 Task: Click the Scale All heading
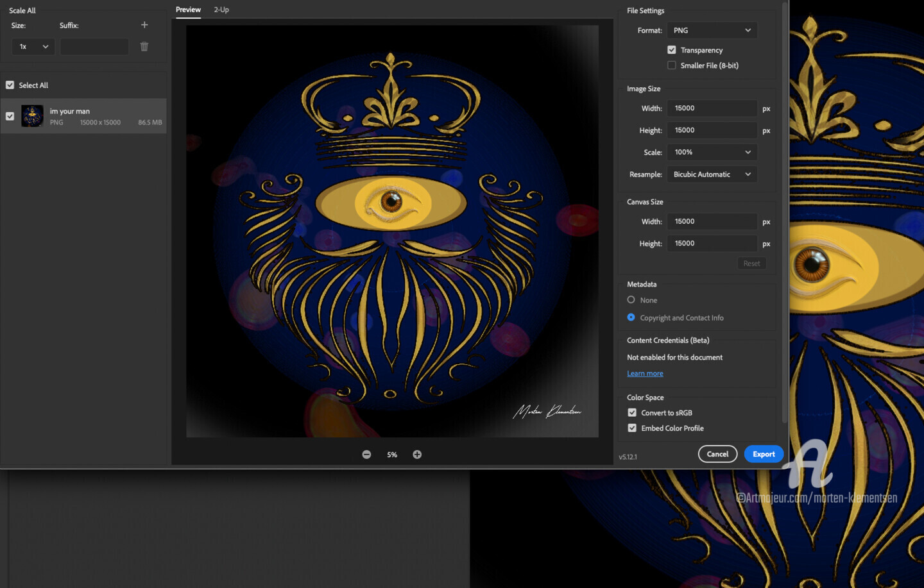click(x=22, y=11)
